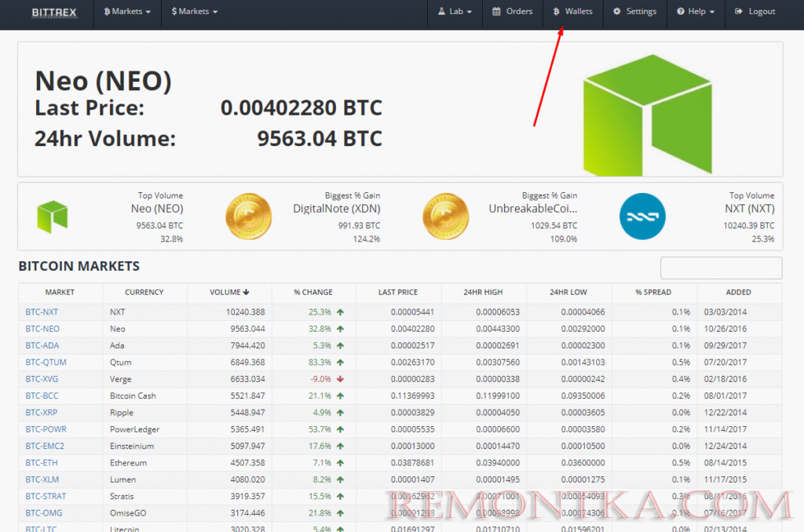Click the -9.0% change value
Image resolution: width=804 pixels, height=532 pixels.
click(x=320, y=379)
